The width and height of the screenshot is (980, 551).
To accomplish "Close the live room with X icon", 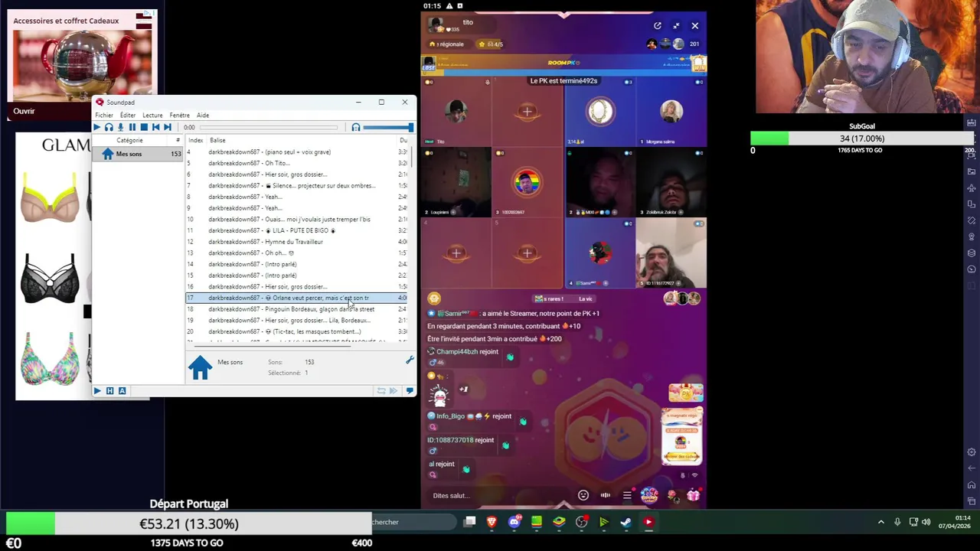I will (x=695, y=26).
